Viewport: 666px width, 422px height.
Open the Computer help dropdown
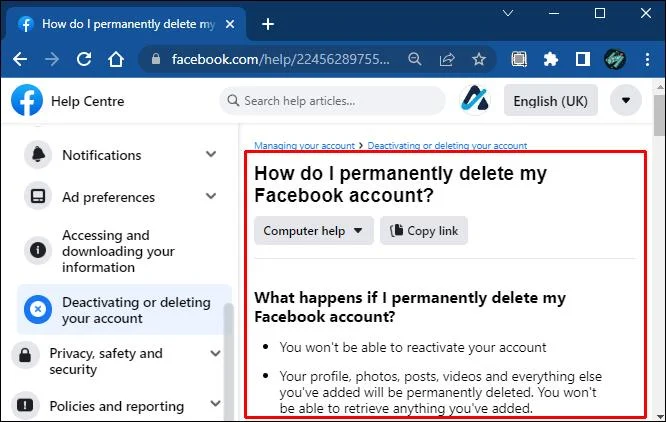314,231
